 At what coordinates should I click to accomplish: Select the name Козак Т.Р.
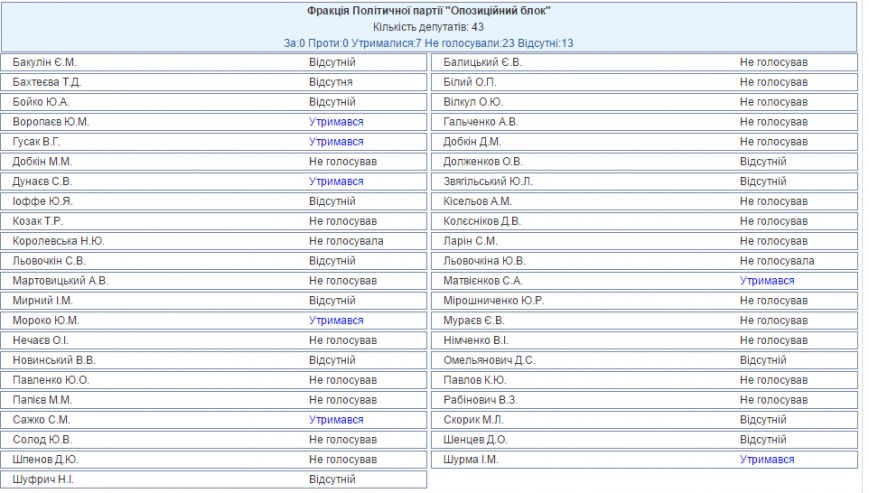point(38,222)
